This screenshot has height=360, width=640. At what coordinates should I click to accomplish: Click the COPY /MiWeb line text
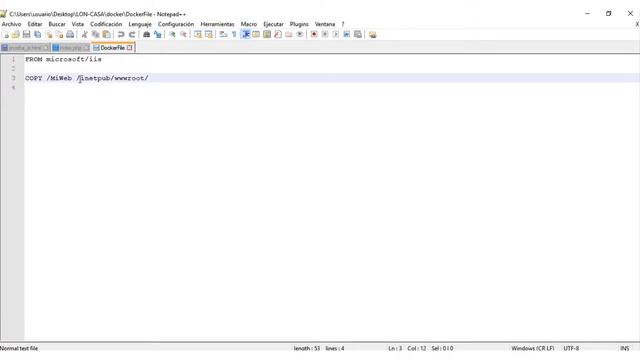87,78
